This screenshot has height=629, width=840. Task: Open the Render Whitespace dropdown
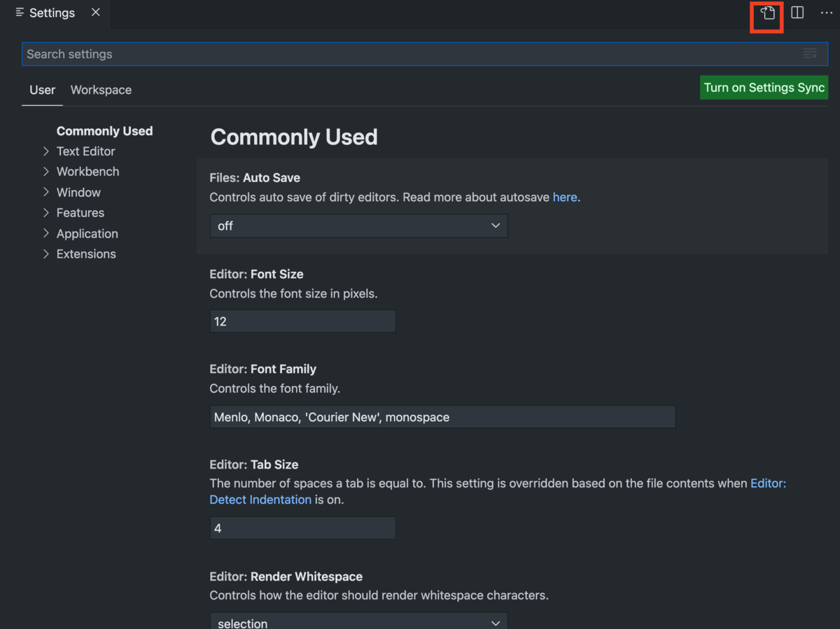click(x=358, y=621)
